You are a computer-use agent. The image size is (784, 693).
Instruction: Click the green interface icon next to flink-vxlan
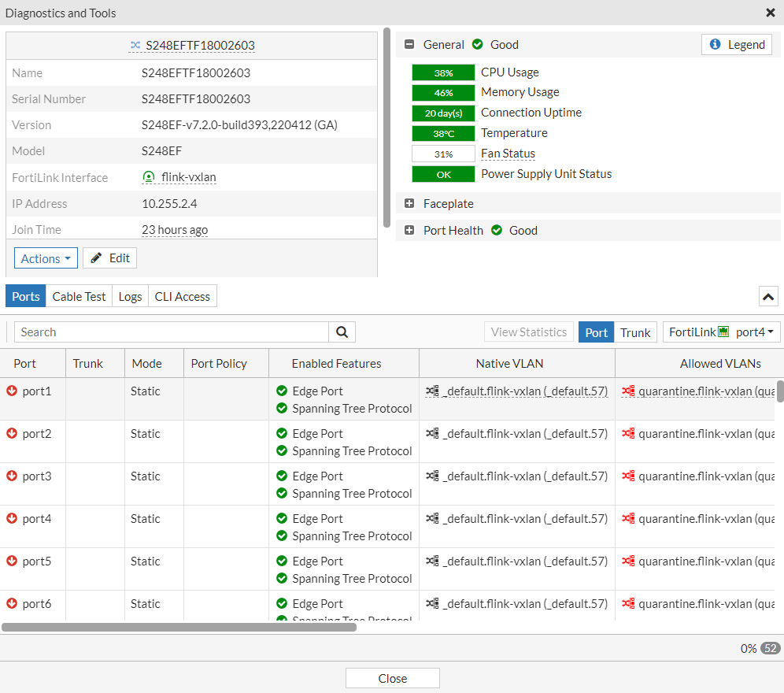(x=149, y=177)
